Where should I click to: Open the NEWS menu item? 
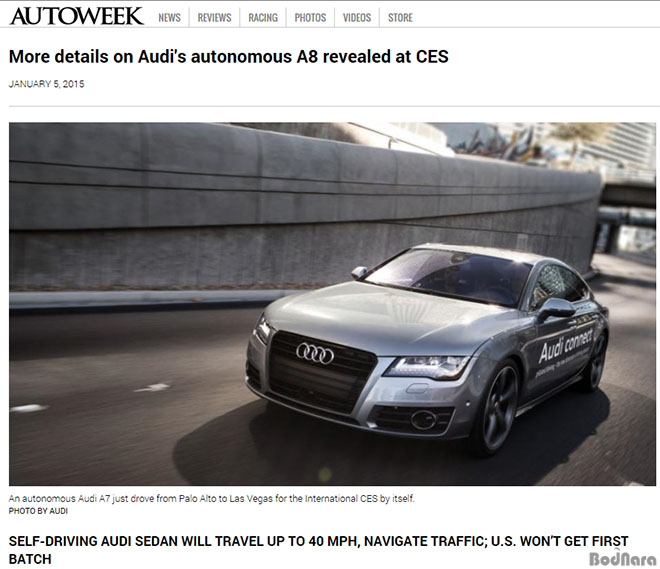click(x=169, y=18)
